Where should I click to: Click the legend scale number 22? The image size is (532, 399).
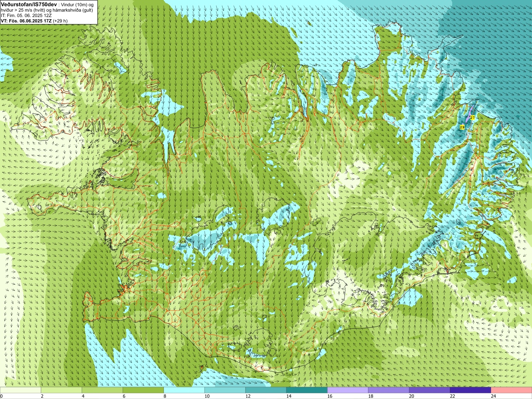click(x=452, y=396)
